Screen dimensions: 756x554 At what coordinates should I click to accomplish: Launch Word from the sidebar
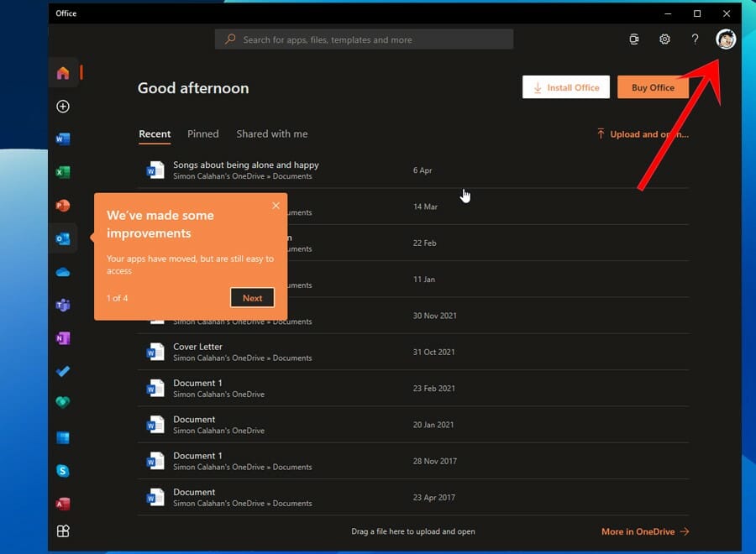point(63,139)
